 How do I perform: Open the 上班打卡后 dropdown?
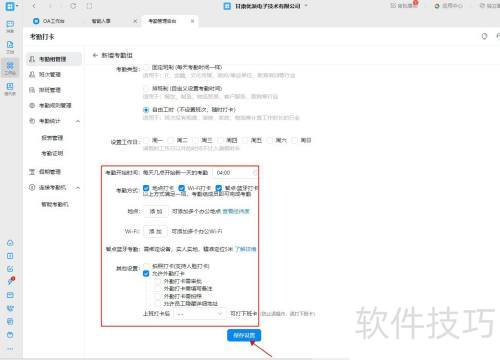point(199,314)
